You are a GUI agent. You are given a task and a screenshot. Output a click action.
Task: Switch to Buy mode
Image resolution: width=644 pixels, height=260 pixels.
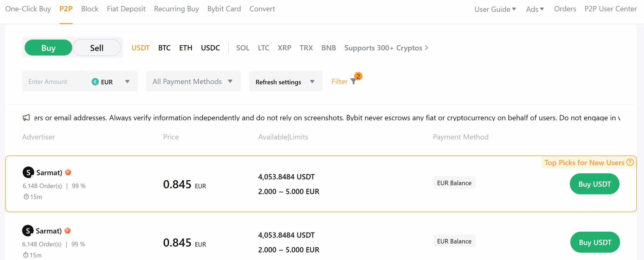tap(48, 48)
